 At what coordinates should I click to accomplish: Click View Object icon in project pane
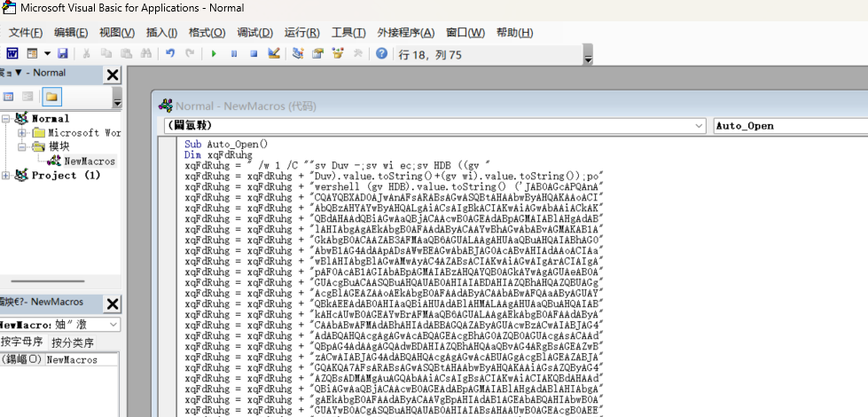[x=27, y=97]
